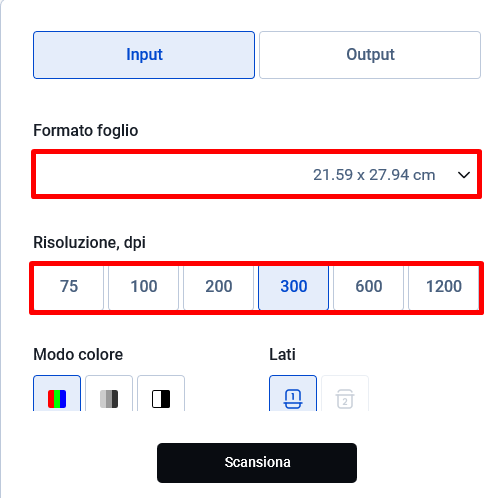Select the full color RGB scan mode

tap(57, 394)
